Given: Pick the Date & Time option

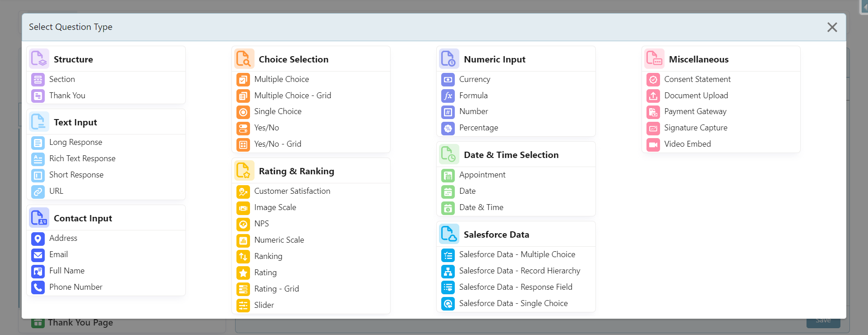Looking at the screenshot, I should 481,207.
